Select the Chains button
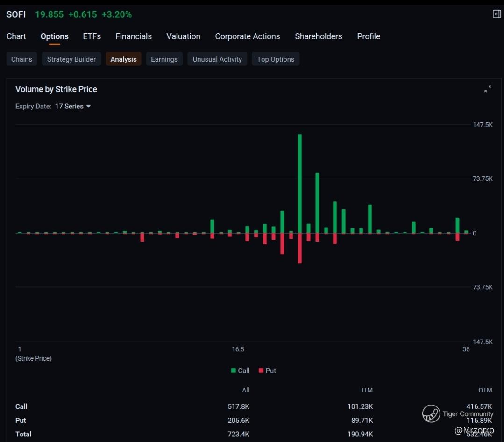 point(22,59)
